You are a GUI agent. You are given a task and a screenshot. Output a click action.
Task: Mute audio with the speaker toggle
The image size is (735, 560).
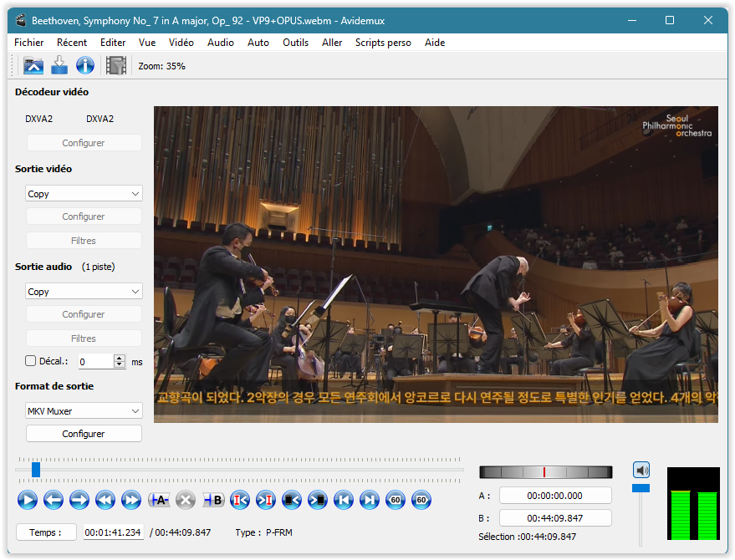641,470
